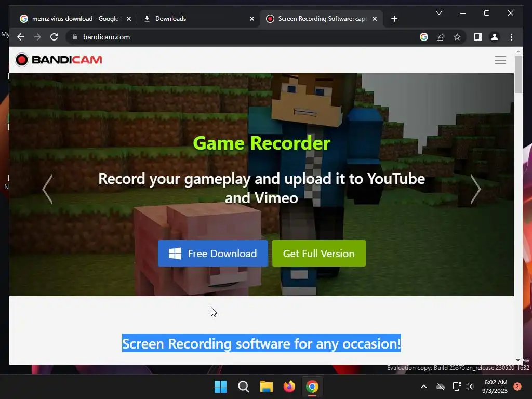
Task: Share this page using share icon
Action: pos(441,37)
